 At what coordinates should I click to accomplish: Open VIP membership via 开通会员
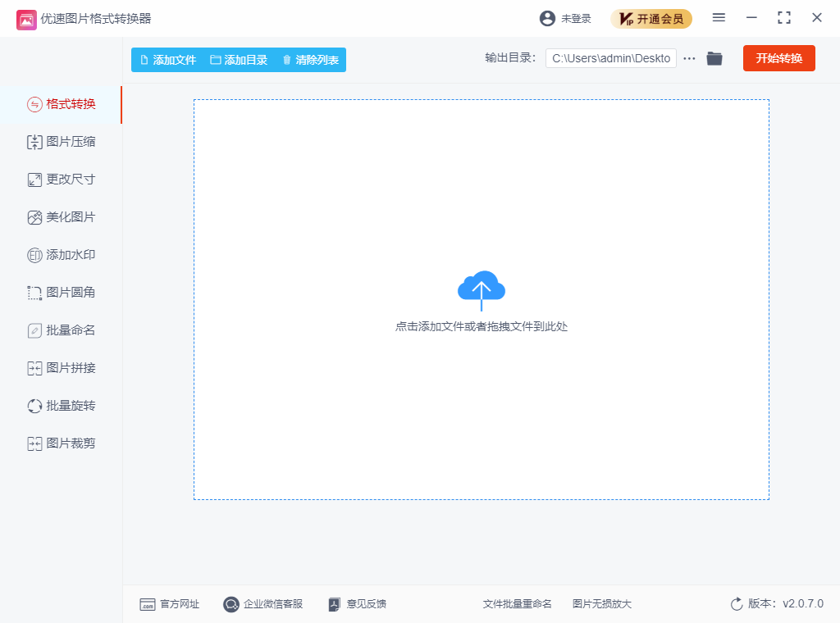(x=651, y=19)
